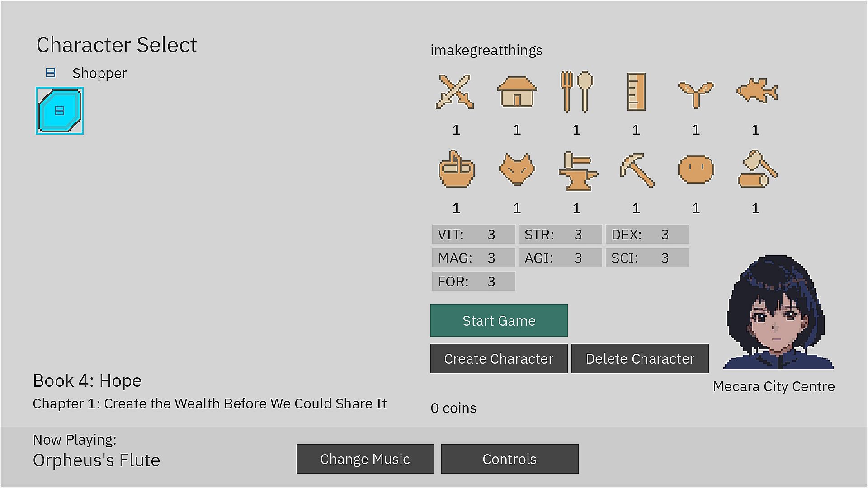The image size is (868, 488).
Task: Click the basket gathering skill icon
Action: coord(456,169)
